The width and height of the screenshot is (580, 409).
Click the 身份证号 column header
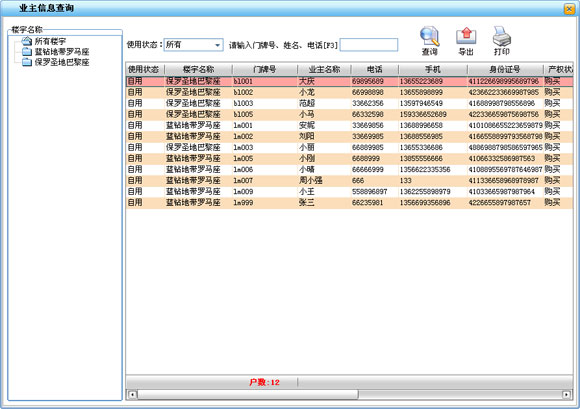pos(505,69)
